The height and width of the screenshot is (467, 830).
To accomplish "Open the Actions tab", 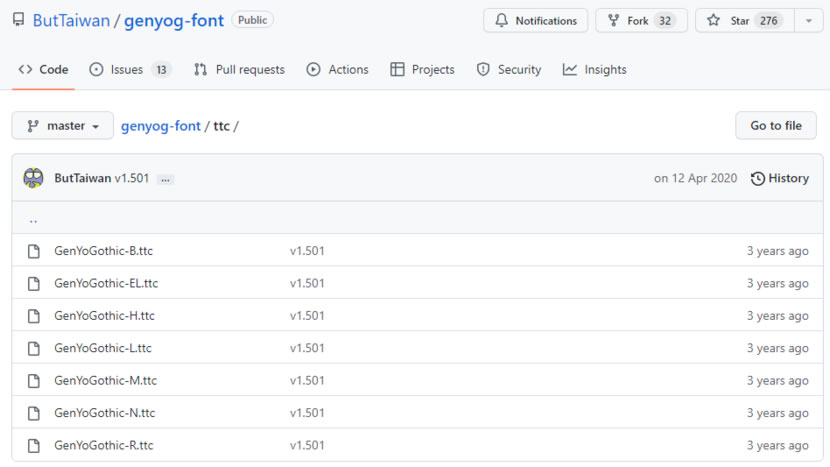I will [x=337, y=69].
